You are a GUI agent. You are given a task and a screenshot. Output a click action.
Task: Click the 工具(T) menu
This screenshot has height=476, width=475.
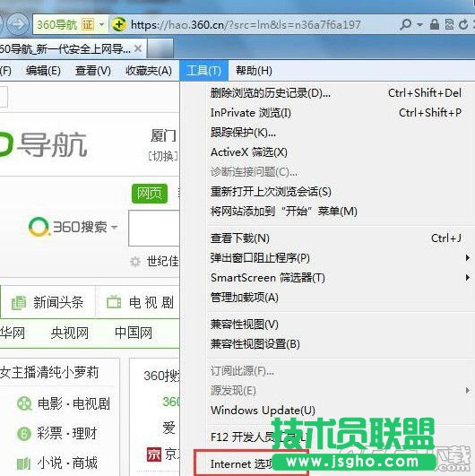coord(203,71)
